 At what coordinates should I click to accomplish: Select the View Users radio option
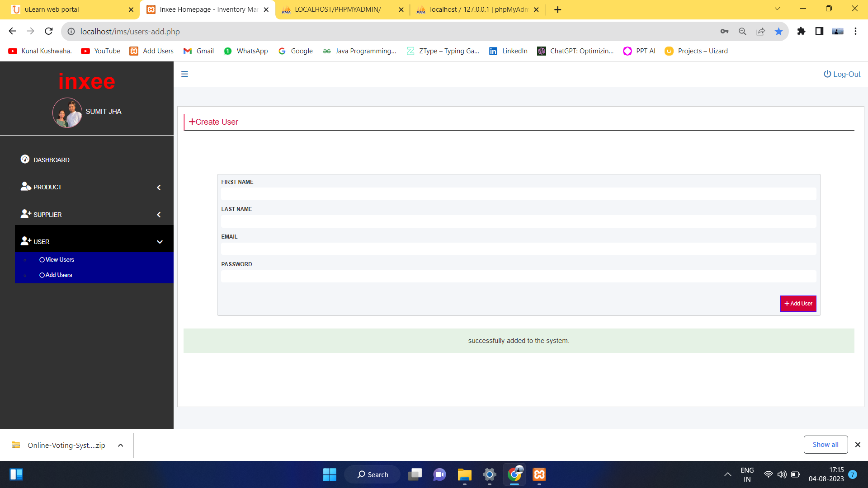click(42, 259)
